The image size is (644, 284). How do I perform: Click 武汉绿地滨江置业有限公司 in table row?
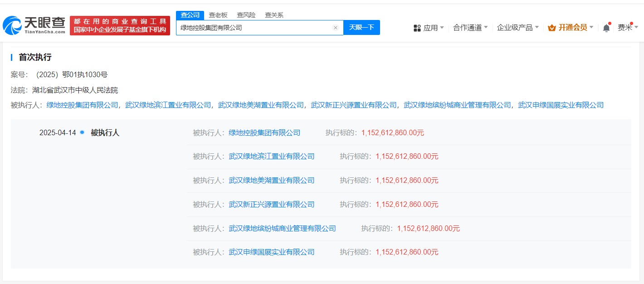(x=272, y=157)
